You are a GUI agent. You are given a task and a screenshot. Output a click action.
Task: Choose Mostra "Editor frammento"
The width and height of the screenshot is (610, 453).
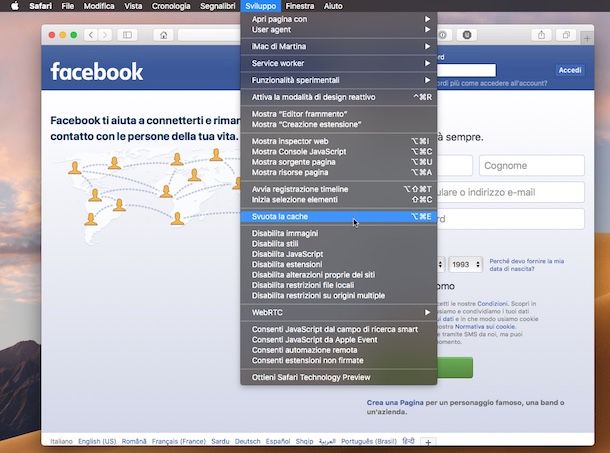pyautogui.click(x=339, y=114)
